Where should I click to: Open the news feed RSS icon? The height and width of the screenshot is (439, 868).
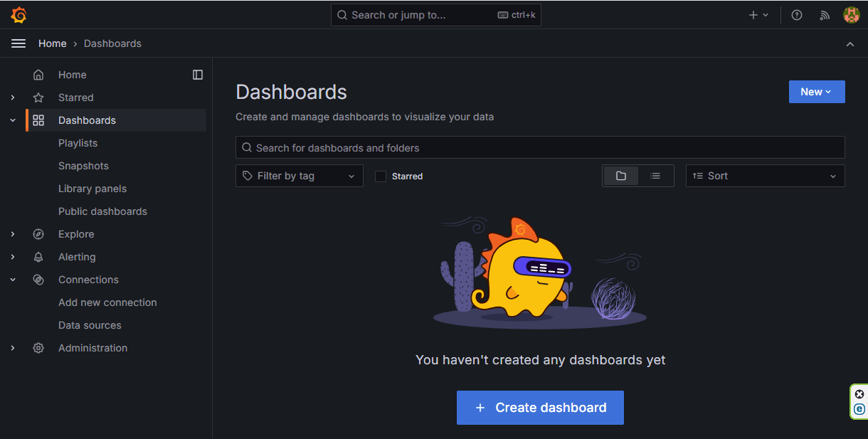point(825,15)
